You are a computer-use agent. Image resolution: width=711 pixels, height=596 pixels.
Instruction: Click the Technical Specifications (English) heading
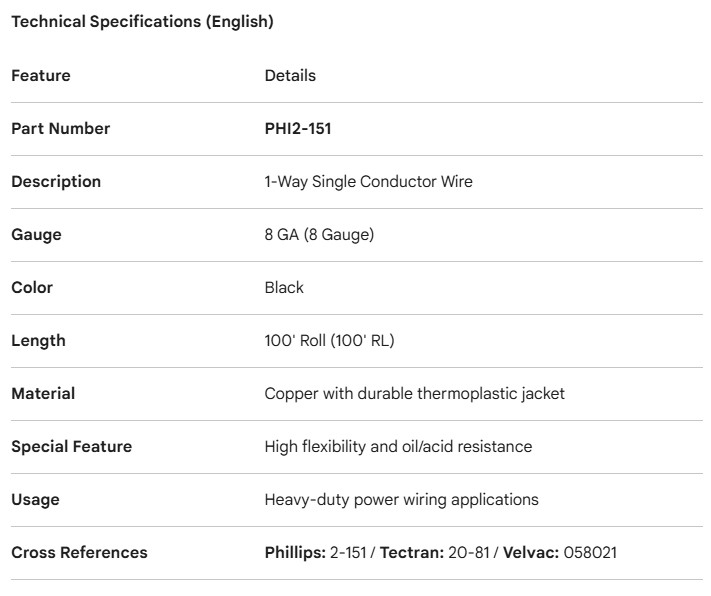coord(142,22)
